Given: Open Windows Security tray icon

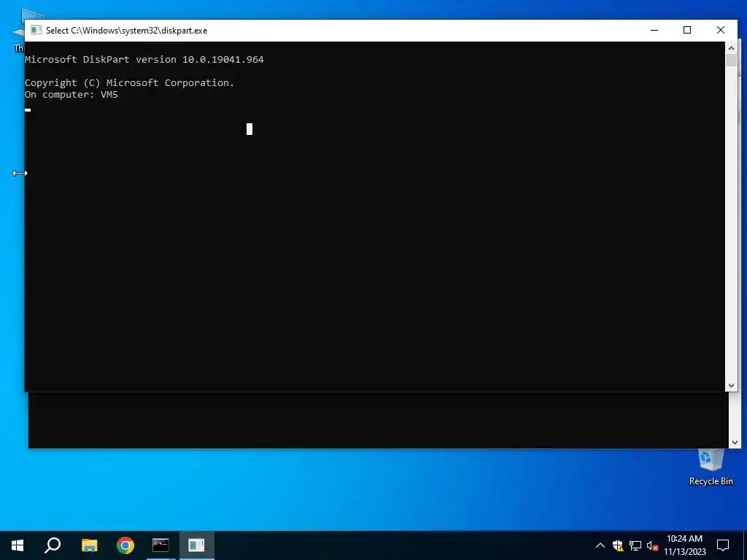Looking at the screenshot, I should pyautogui.click(x=618, y=545).
